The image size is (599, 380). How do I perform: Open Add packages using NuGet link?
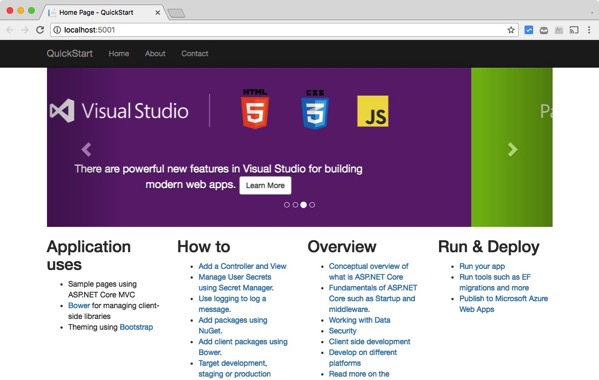point(233,325)
